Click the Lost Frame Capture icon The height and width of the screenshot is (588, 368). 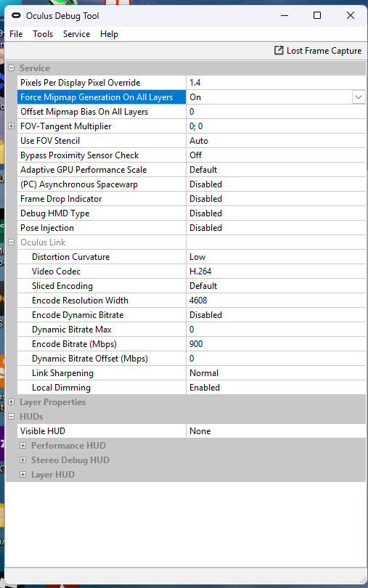click(279, 50)
